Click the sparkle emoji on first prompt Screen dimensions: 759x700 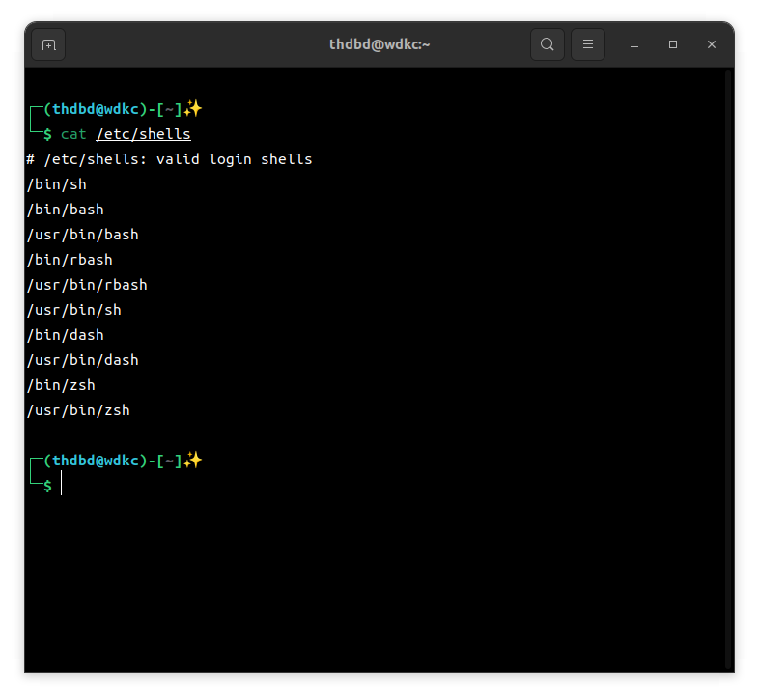tap(193, 109)
